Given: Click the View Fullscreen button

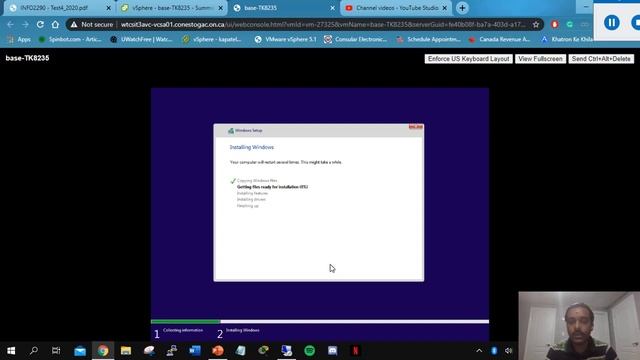Looking at the screenshot, I should (540, 59).
